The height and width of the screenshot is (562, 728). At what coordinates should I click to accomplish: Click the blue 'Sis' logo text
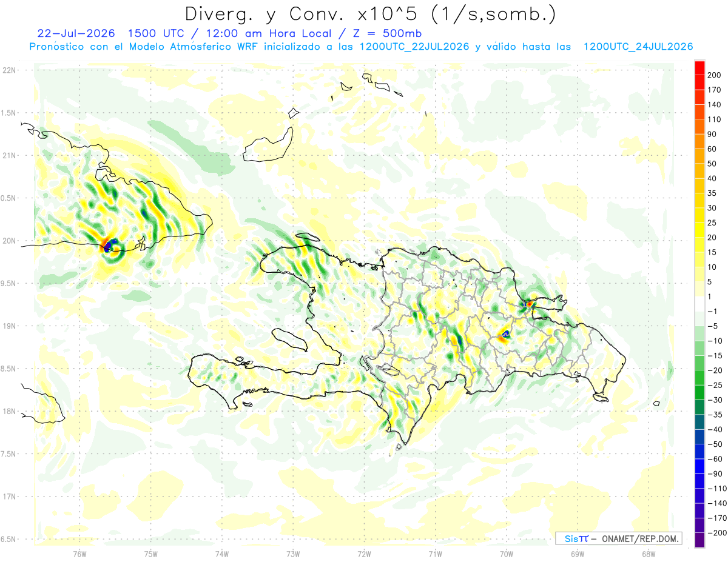(x=571, y=538)
